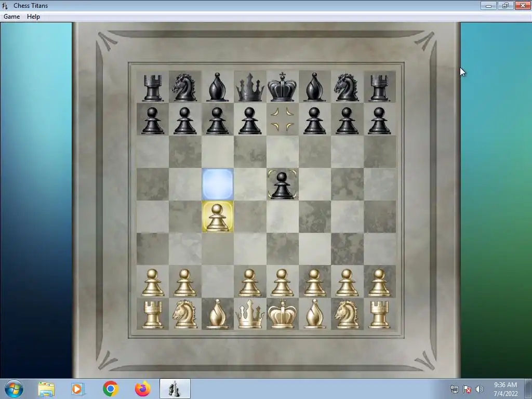Minimize the Chess Titans window
This screenshot has width=532, height=399.
pos(488,5)
